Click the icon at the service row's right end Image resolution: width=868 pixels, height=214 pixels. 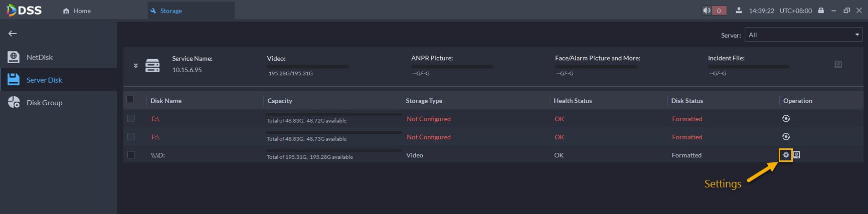pyautogui.click(x=838, y=65)
